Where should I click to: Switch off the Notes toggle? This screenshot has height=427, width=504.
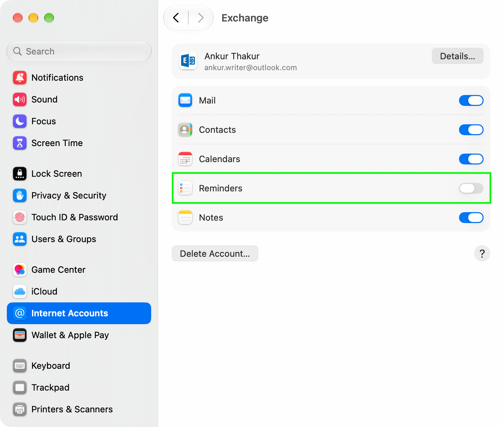point(471,218)
